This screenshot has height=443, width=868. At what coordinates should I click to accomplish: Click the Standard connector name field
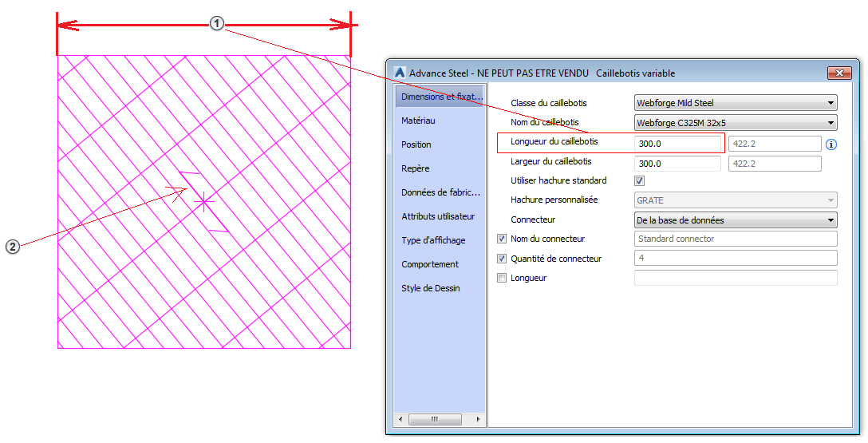pos(735,239)
